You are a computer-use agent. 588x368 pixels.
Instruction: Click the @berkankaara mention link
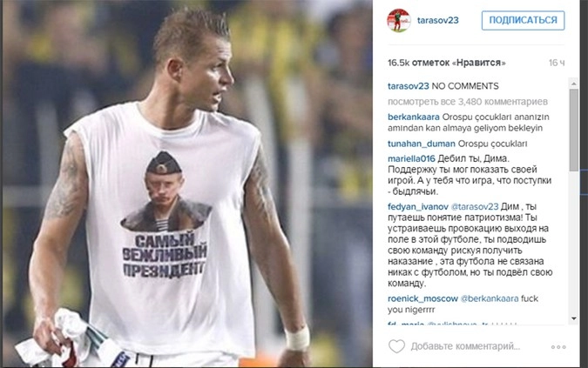[x=490, y=298]
